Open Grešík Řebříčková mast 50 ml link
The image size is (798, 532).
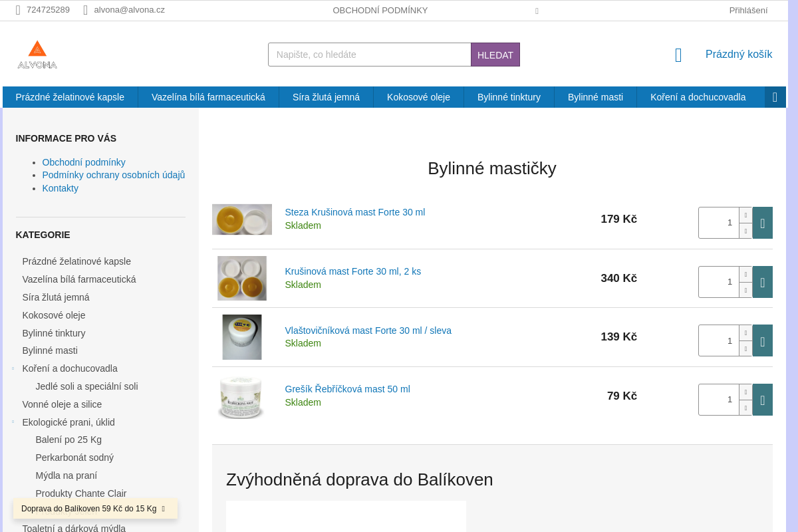click(x=348, y=389)
